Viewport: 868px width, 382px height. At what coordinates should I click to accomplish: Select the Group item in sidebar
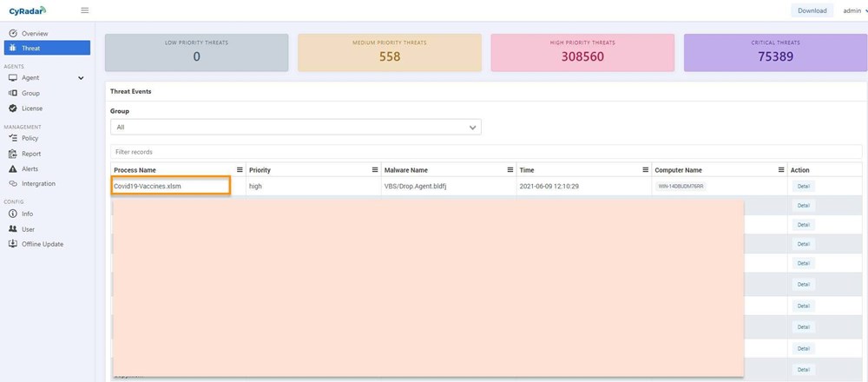30,93
